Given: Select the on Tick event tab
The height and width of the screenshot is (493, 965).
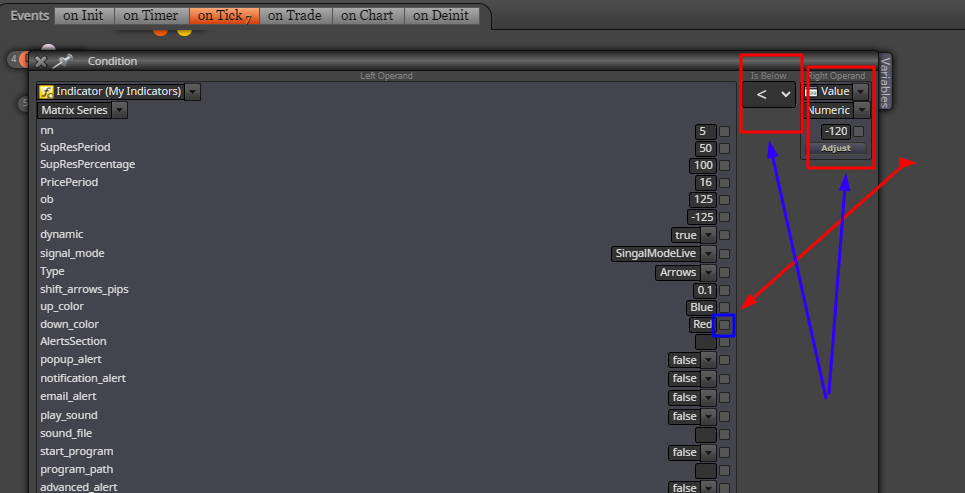Looking at the screenshot, I should pyautogui.click(x=224, y=15).
